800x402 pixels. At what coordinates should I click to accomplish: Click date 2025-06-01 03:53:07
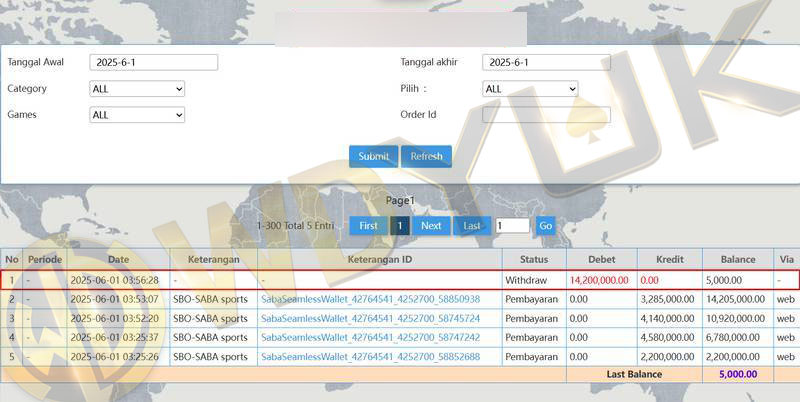click(x=114, y=299)
